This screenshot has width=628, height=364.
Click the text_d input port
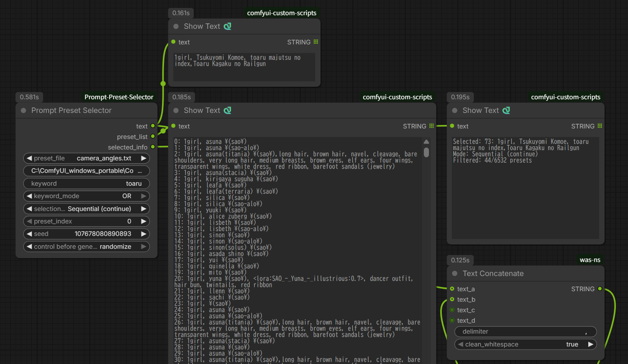pos(452,320)
